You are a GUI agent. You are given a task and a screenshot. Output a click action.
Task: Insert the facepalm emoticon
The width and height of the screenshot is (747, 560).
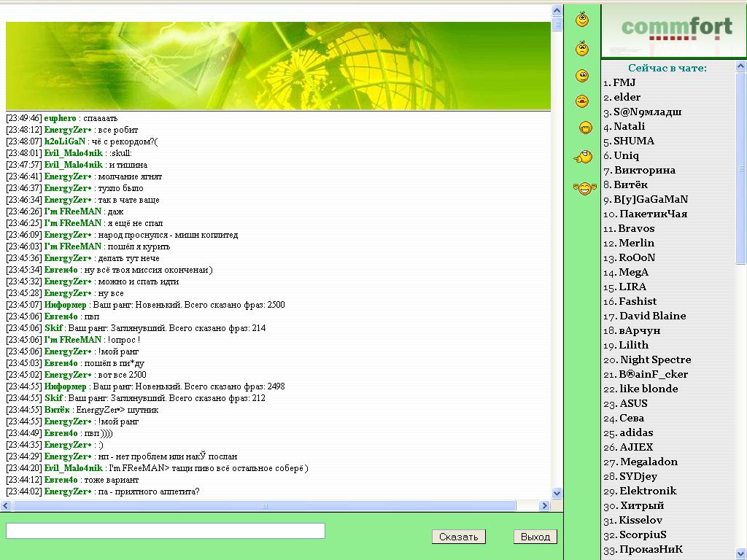tap(585, 128)
